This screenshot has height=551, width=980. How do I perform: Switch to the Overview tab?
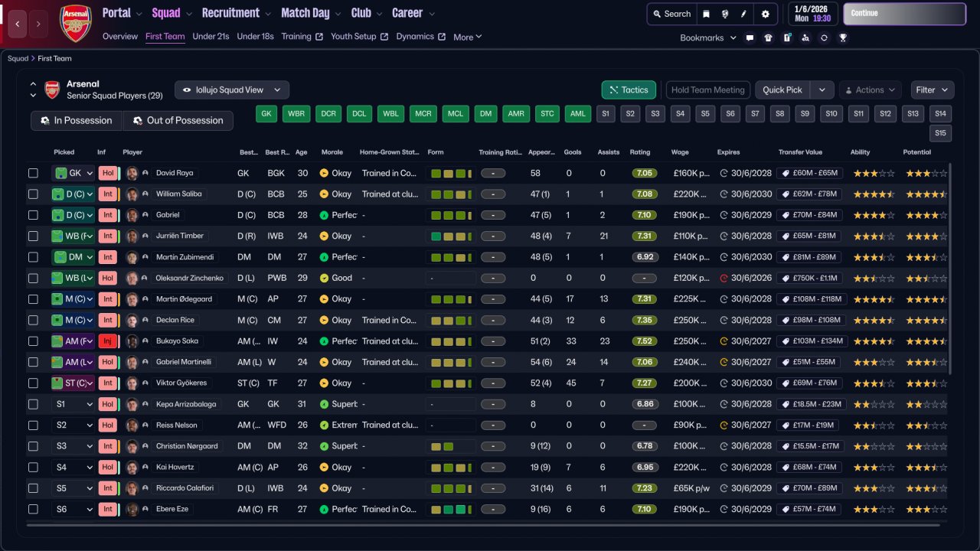(120, 37)
